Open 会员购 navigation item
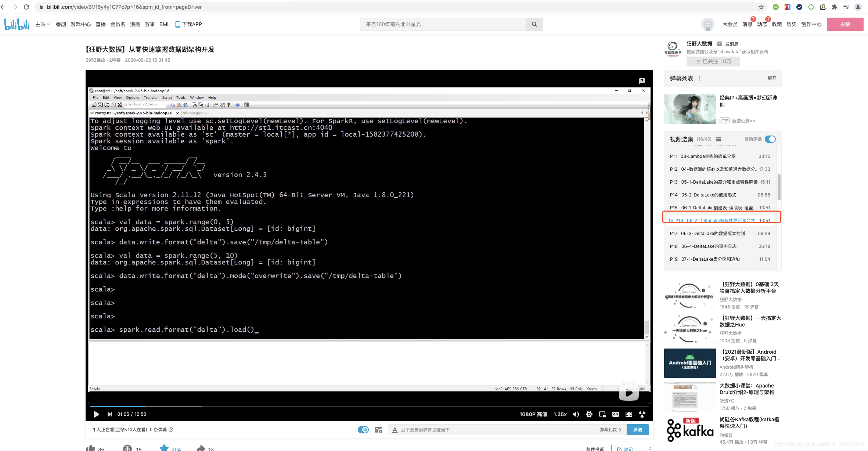 coord(118,24)
